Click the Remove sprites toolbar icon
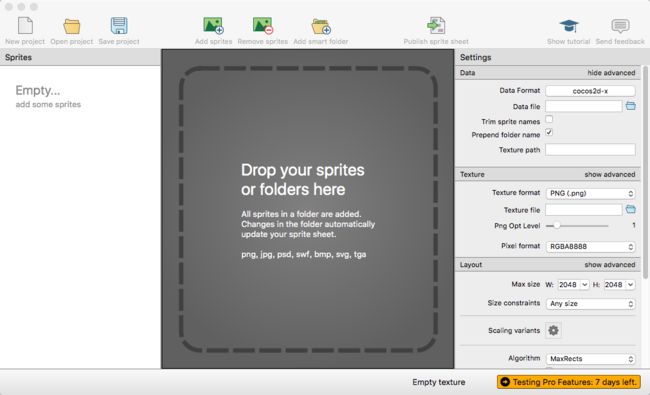650x395 pixels. click(263, 26)
